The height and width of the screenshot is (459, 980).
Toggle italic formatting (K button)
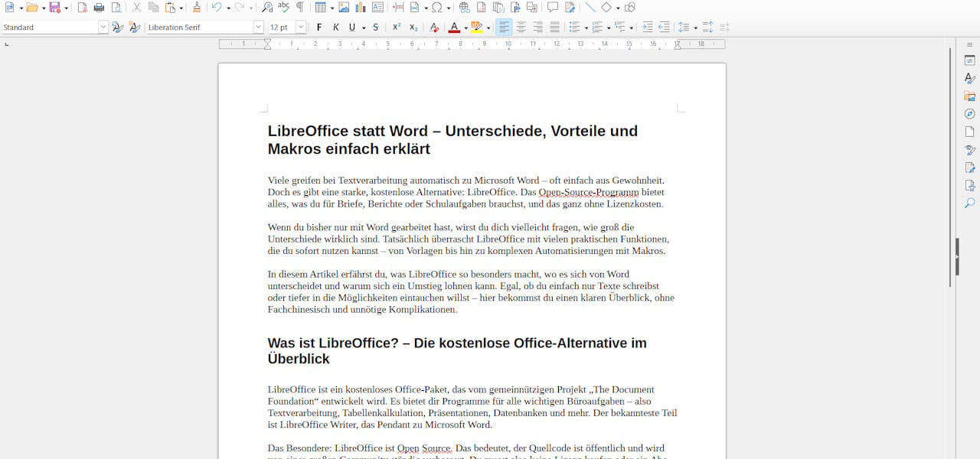335,28
